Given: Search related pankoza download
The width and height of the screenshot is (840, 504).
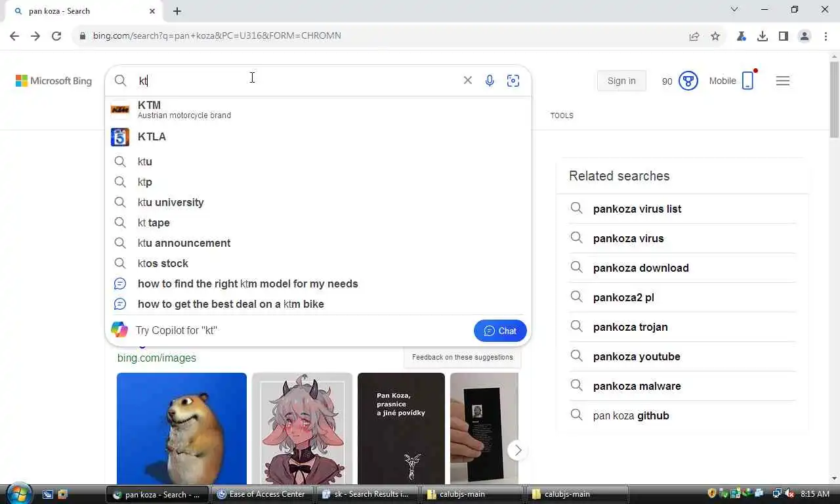Looking at the screenshot, I should (x=640, y=268).
